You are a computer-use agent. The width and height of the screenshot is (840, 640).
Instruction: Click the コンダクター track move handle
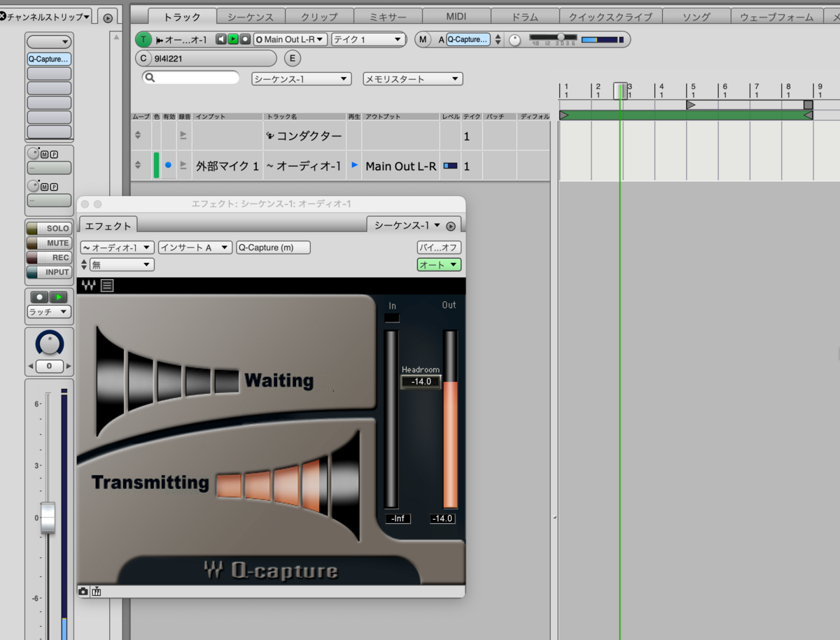[x=138, y=136]
